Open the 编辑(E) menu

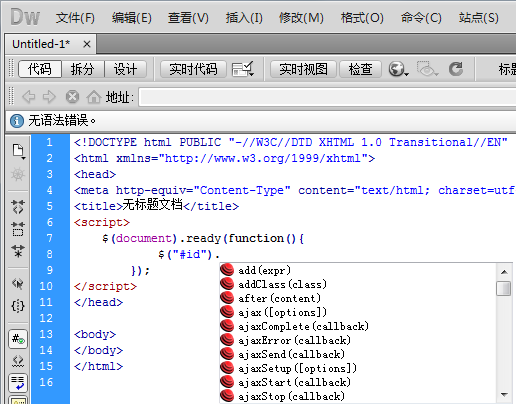(132, 18)
